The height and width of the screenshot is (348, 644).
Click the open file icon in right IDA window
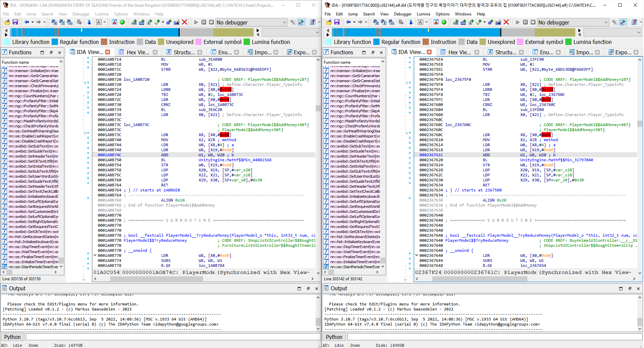[x=329, y=22]
